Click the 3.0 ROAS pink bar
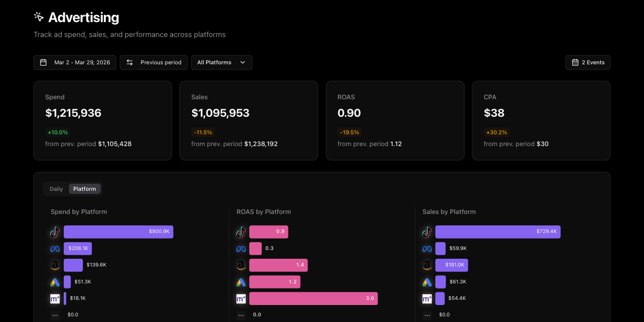 [x=313, y=299]
